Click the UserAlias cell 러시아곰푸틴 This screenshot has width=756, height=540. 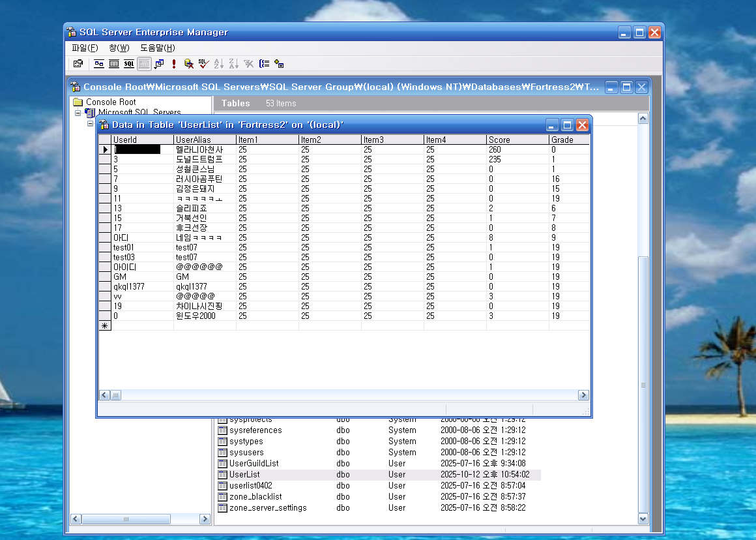point(205,179)
